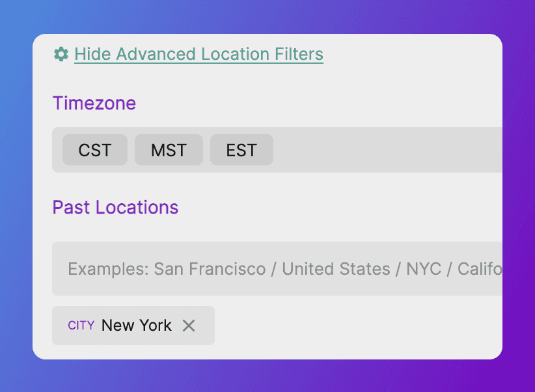Image resolution: width=535 pixels, height=392 pixels.
Task: Toggle the EST timezone chip
Action: click(x=241, y=150)
